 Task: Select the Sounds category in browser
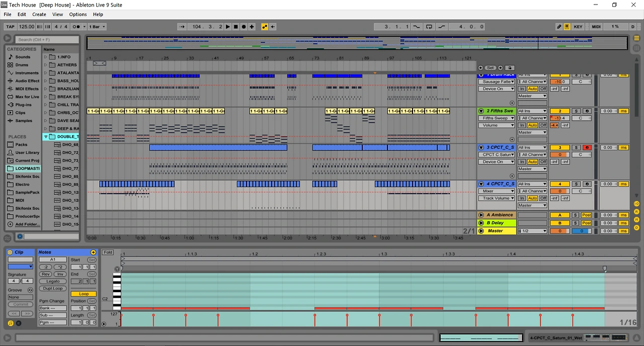[x=23, y=57]
